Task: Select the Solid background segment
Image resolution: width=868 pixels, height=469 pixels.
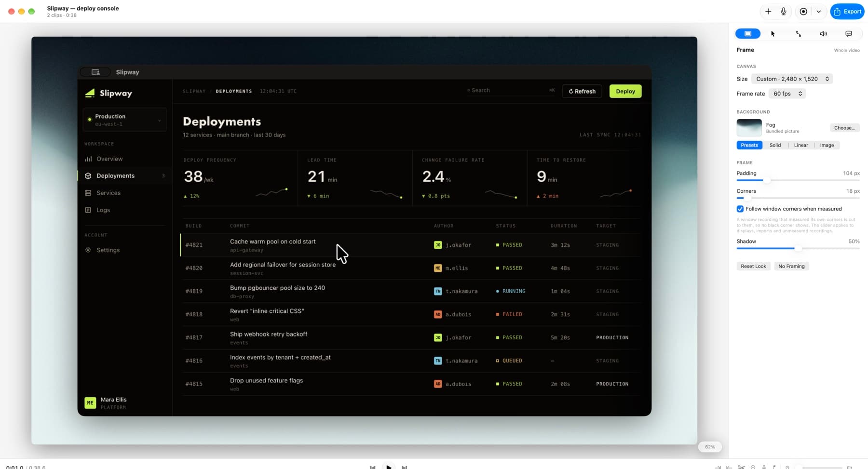Action: tap(775, 145)
